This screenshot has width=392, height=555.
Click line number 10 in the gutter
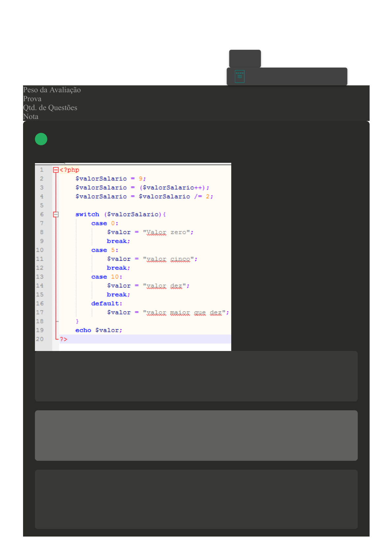[x=40, y=250]
